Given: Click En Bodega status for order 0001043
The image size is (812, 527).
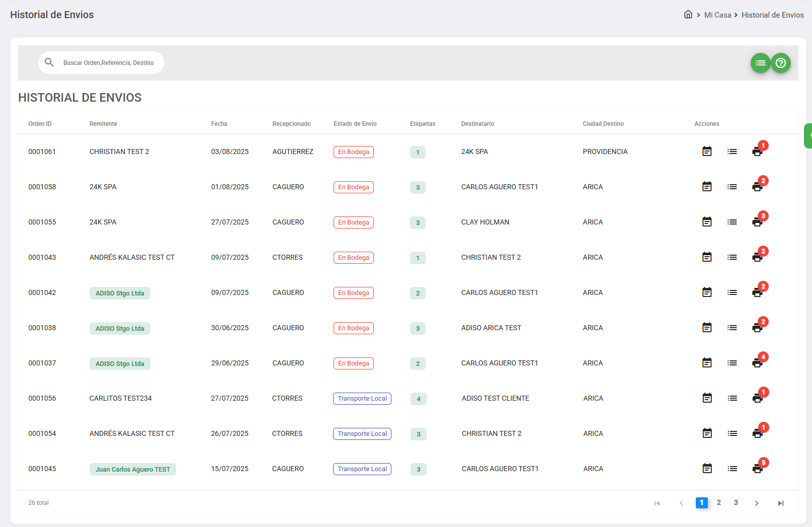Looking at the screenshot, I should click(353, 258).
